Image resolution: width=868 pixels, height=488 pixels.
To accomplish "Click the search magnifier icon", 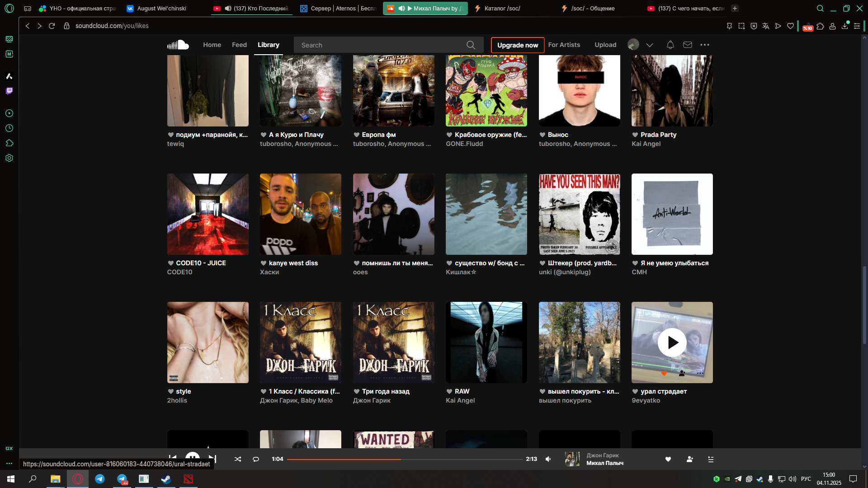I will click(x=471, y=45).
